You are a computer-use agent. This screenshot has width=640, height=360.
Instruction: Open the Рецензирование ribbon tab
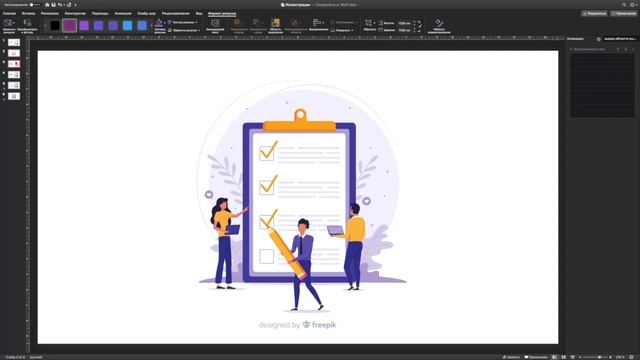pyautogui.click(x=176, y=13)
